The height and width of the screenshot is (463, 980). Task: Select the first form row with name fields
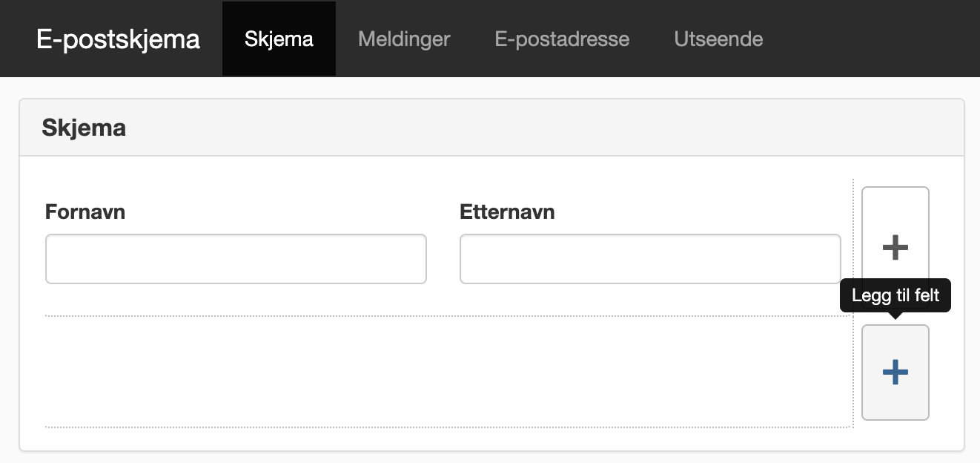click(448, 247)
